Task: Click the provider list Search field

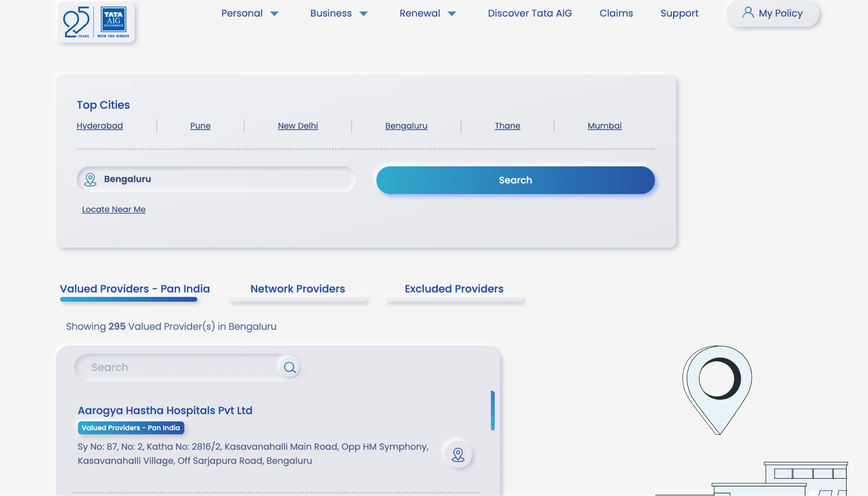Action: [188, 368]
